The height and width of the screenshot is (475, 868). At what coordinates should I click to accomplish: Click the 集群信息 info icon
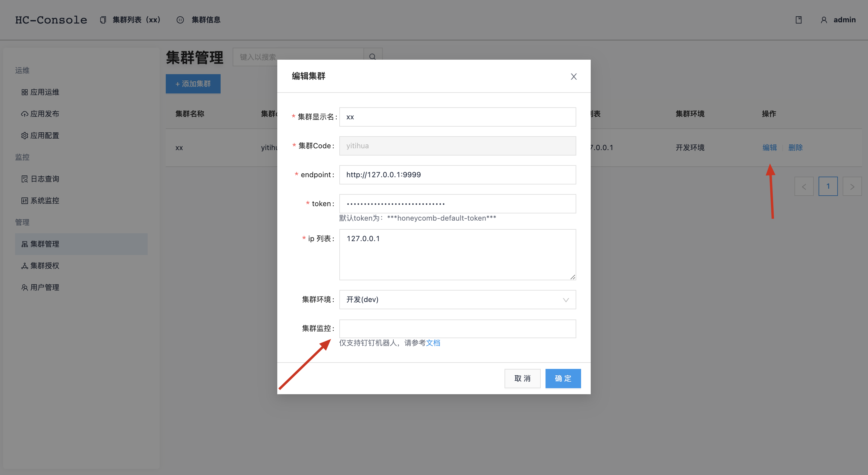[x=180, y=20]
